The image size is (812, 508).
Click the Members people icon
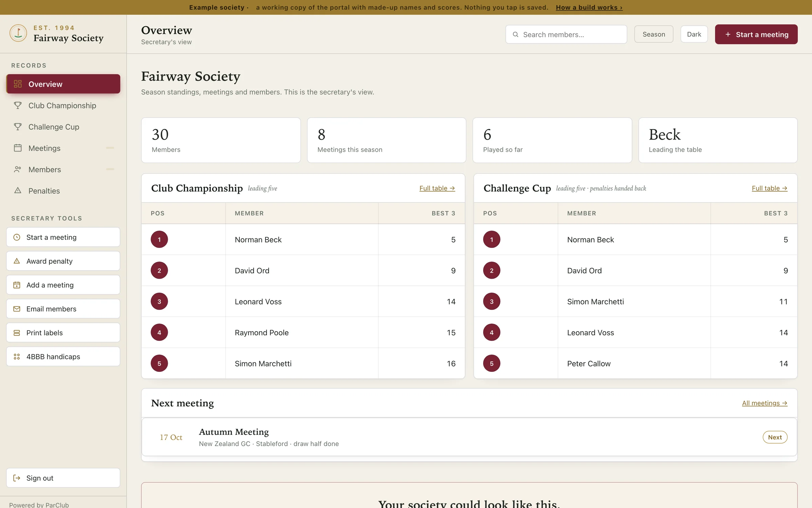pyautogui.click(x=18, y=169)
